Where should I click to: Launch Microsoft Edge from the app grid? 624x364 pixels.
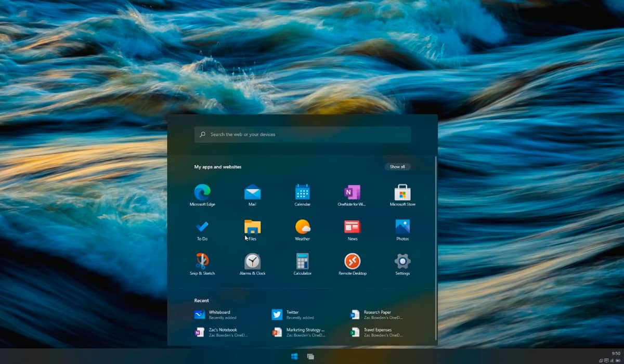pos(202,192)
